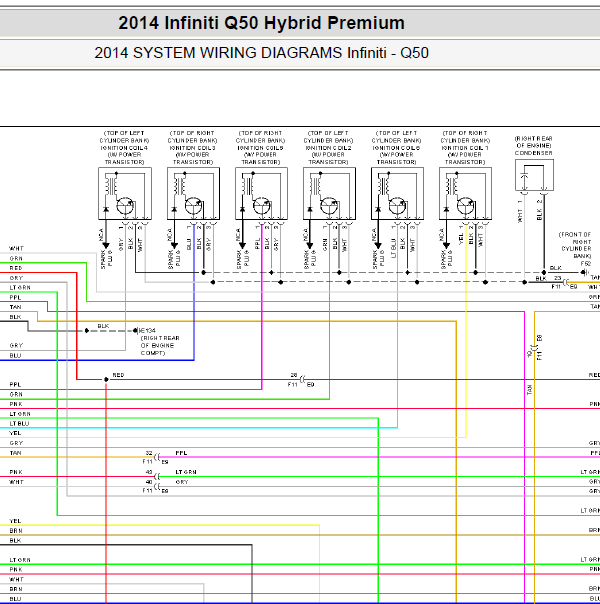Select the Condenser component symbol
600x604 pixels.
click(535, 175)
